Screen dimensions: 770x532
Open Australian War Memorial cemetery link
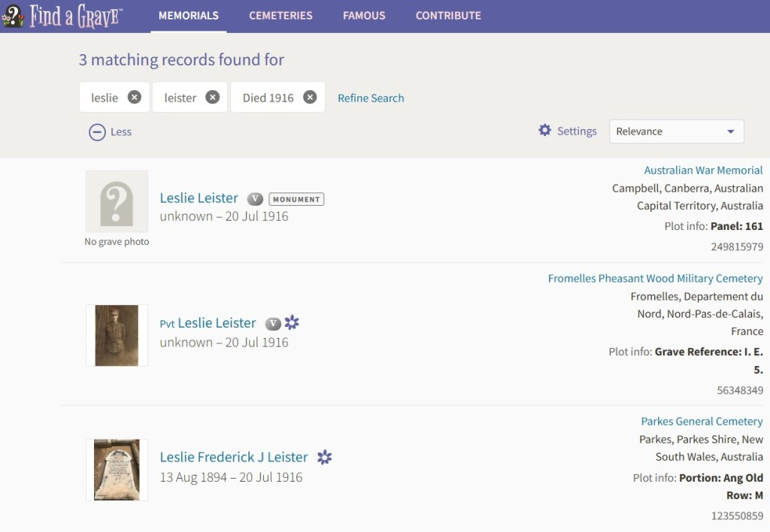703,171
